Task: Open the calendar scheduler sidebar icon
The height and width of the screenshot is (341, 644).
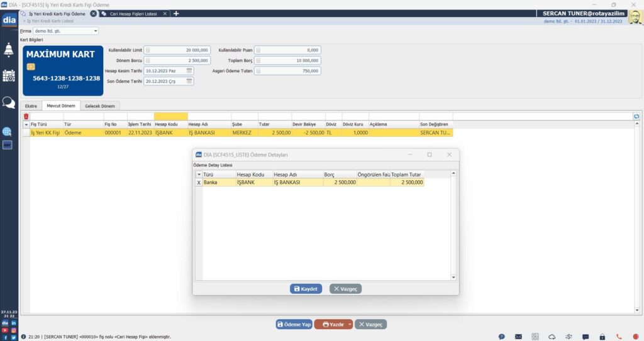Action: point(9,76)
